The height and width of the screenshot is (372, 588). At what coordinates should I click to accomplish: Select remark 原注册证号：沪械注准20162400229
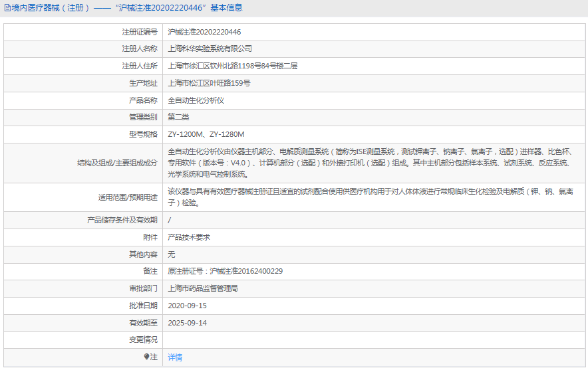pos(225,271)
